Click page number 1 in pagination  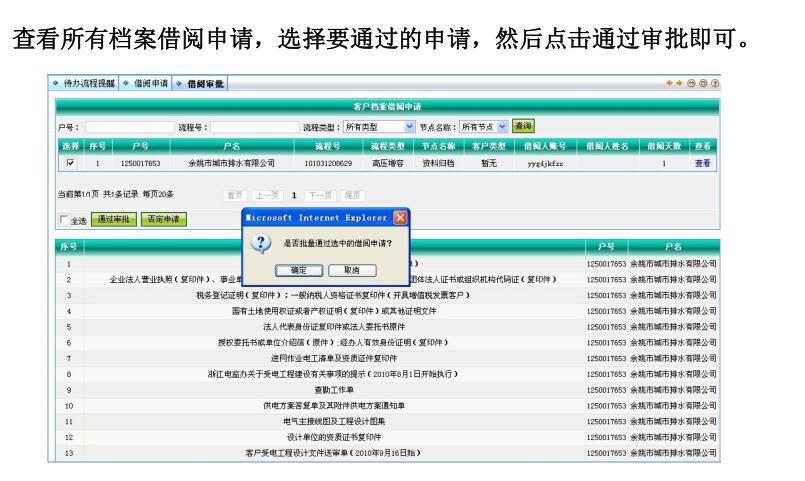point(294,196)
